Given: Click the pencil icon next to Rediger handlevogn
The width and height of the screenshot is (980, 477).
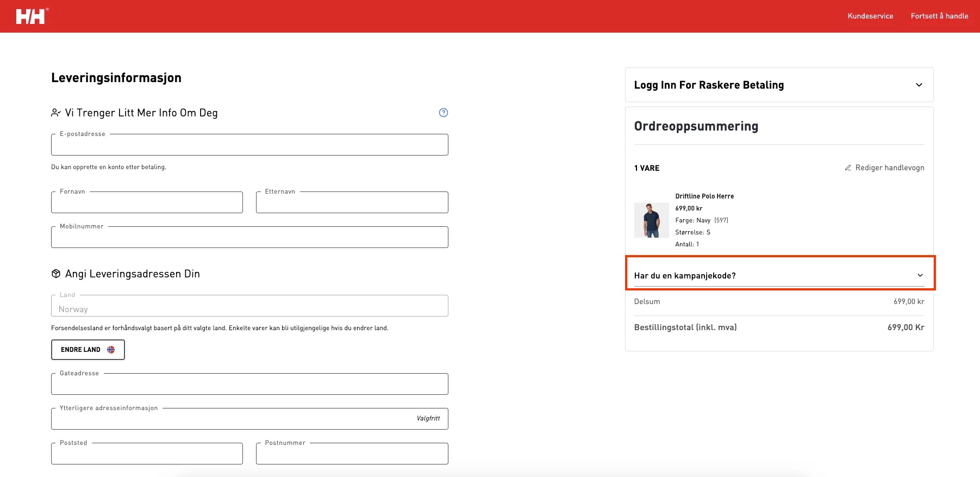Looking at the screenshot, I should (x=848, y=168).
